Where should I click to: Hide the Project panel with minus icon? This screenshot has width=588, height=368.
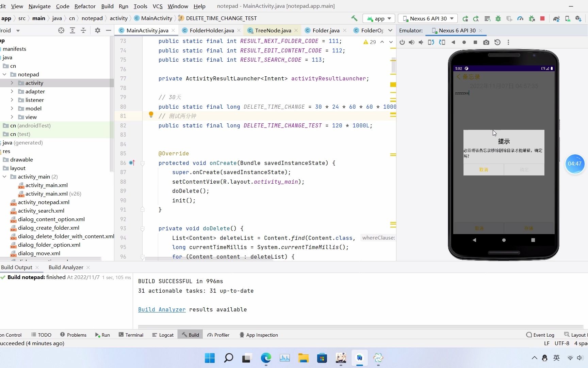click(109, 30)
